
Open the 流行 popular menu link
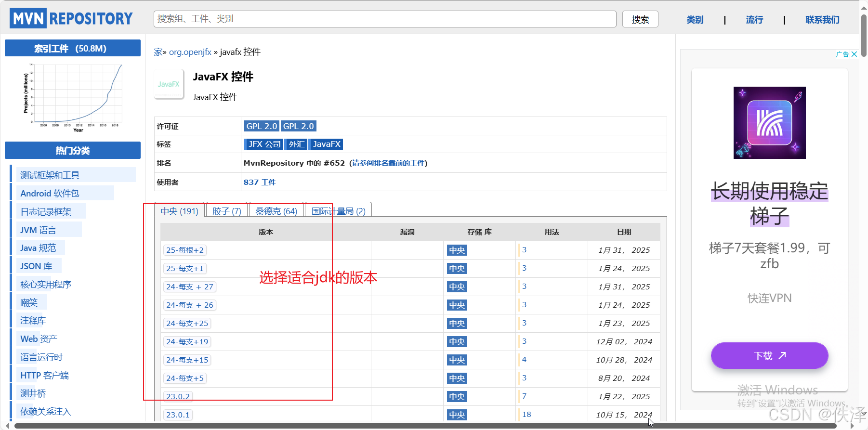point(754,20)
